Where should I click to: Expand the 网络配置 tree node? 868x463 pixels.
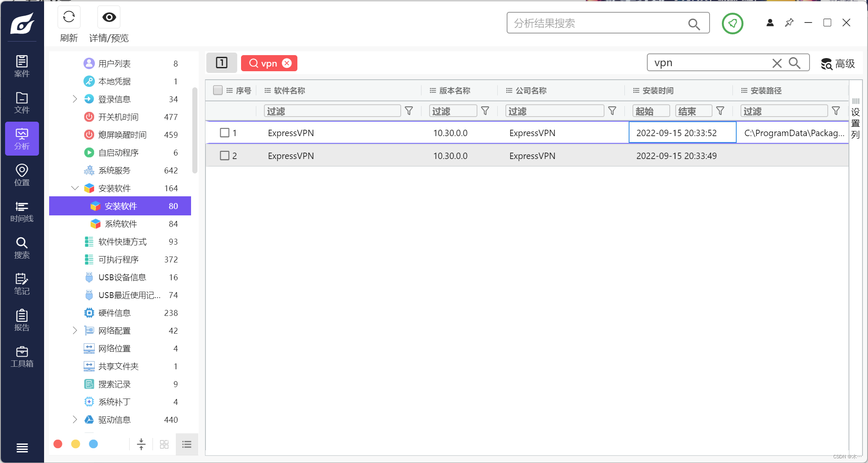(x=75, y=330)
